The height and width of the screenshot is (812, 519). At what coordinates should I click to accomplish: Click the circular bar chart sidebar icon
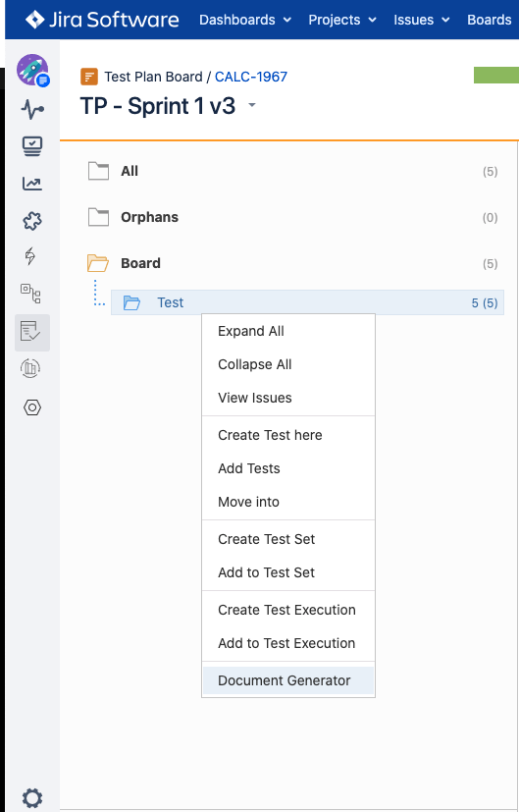point(30,368)
